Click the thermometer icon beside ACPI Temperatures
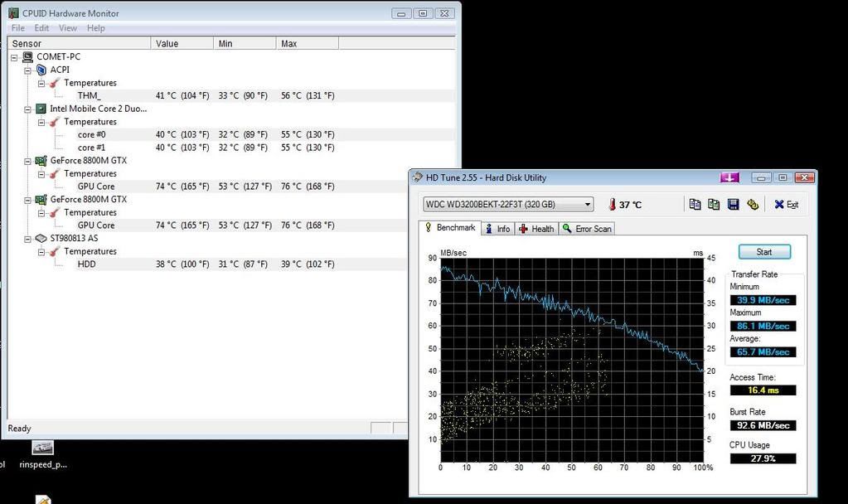The height and width of the screenshot is (504, 848). pyautogui.click(x=55, y=83)
